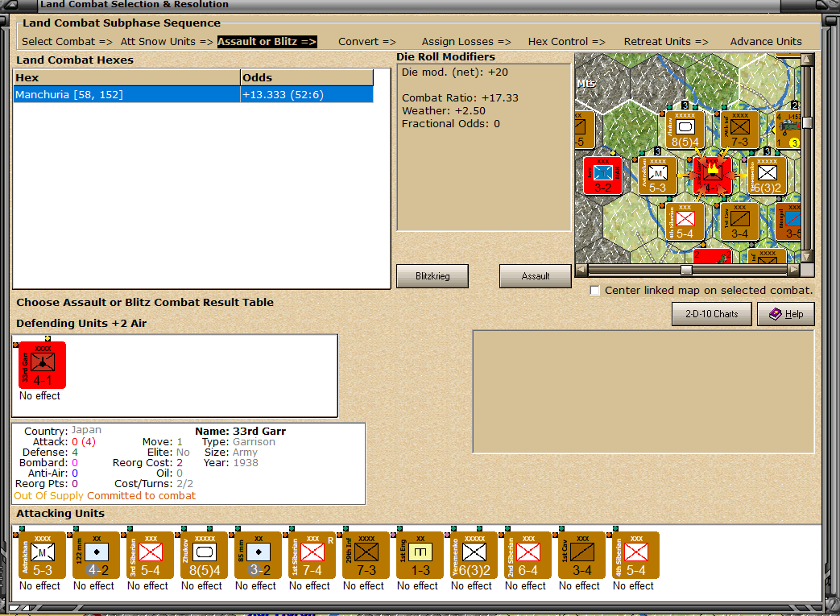Select the Astrakhan 5-3 attacking unit
The image size is (840, 616).
click(43, 555)
